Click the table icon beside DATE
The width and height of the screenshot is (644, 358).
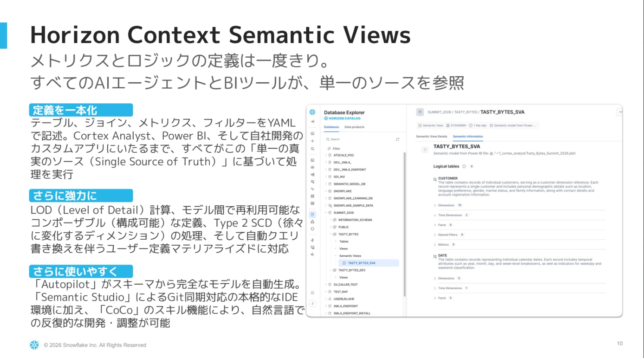435,256
